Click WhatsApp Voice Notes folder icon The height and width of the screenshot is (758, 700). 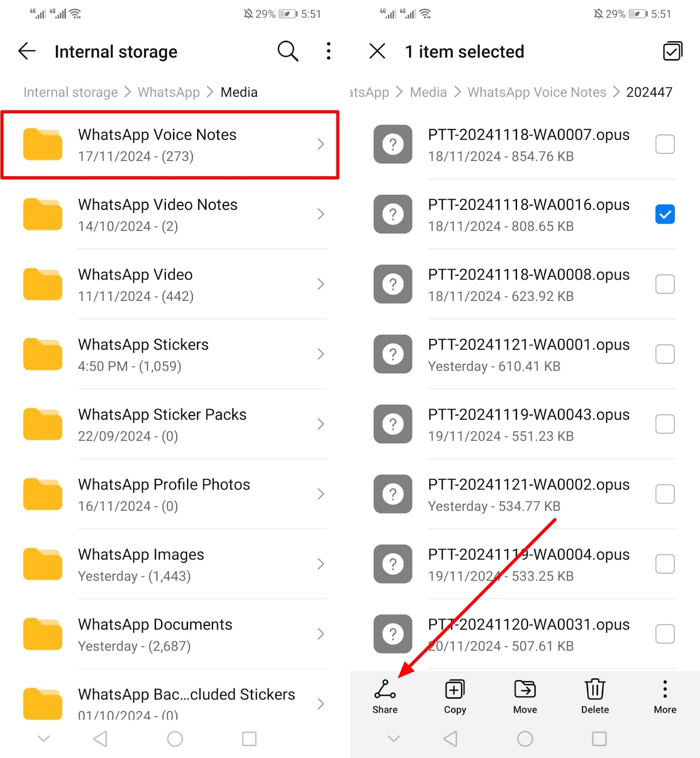pos(43,144)
